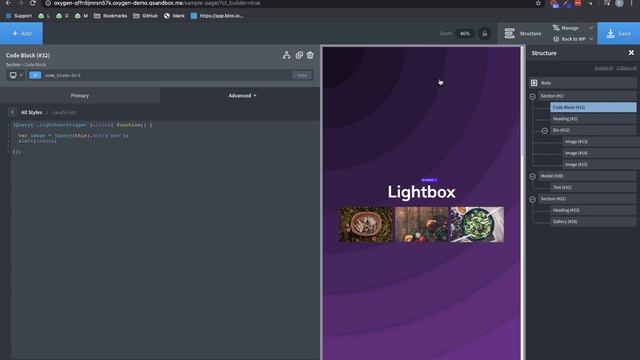Open the blank bookmark
The height and width of the screenshot is (360, 640).
174,16
